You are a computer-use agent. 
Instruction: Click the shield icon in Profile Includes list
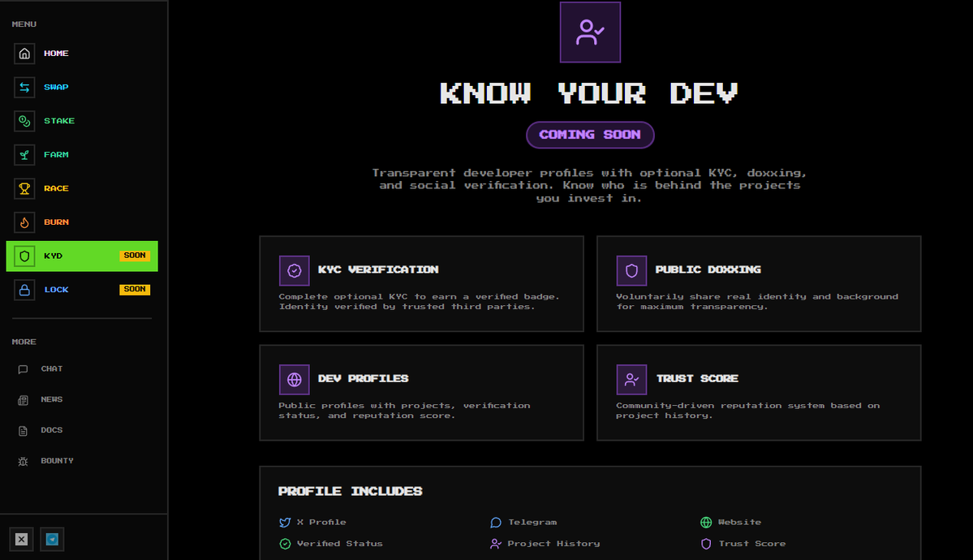pyautogui.click(x=706, y=544)
